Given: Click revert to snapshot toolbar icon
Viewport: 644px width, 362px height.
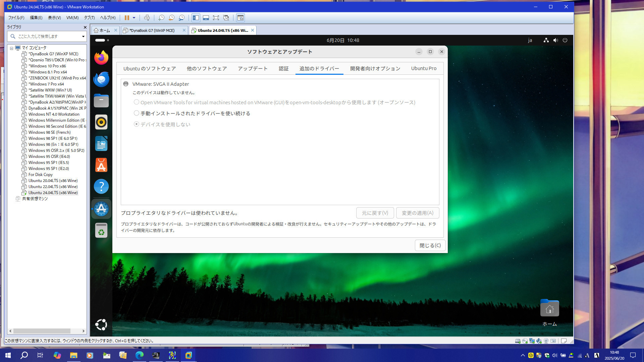Looking at the screenshot, I should tap(171, 18).
